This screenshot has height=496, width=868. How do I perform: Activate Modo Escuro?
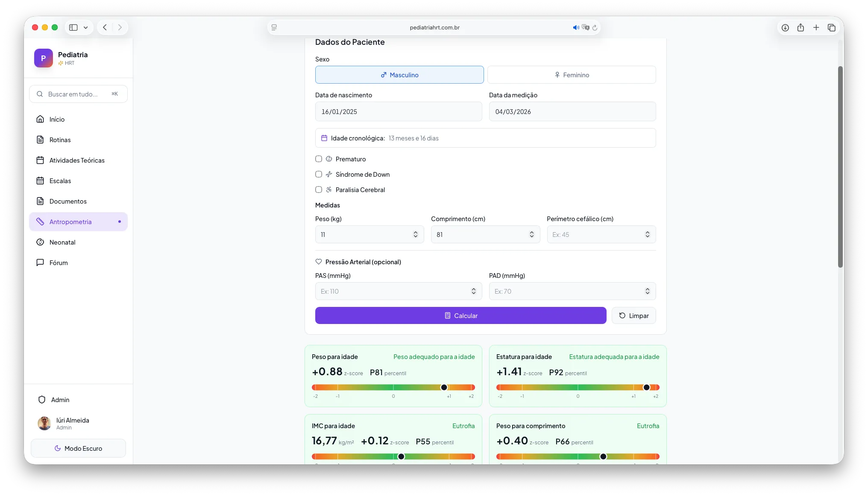click(x=78, y=448)
